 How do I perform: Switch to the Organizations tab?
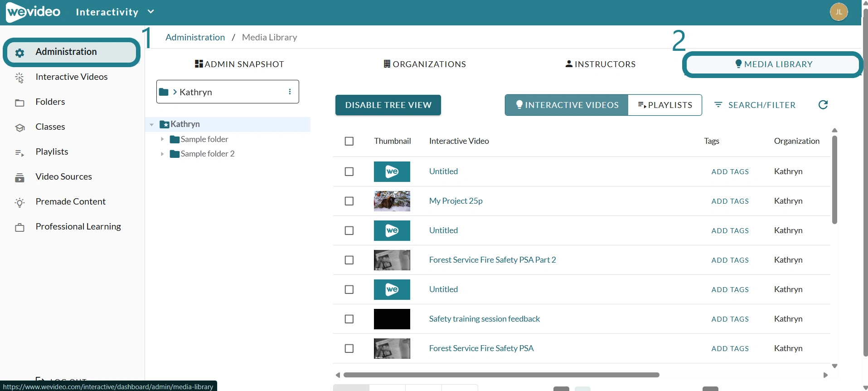tap(425, 64)
